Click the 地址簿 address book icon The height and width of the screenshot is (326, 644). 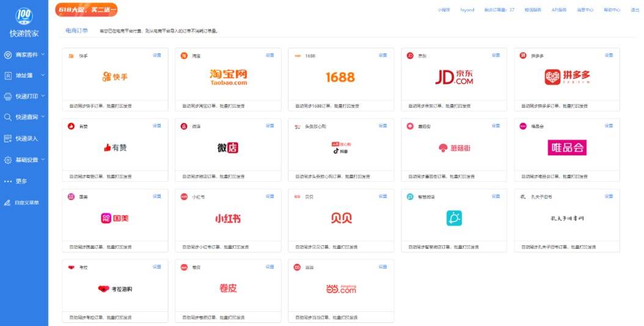click(8, 76)
